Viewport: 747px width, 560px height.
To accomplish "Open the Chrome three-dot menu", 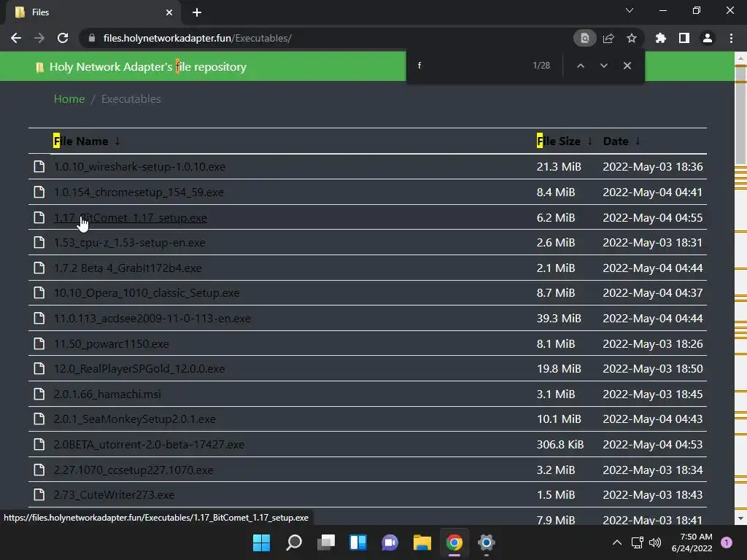I will point(731,38).
